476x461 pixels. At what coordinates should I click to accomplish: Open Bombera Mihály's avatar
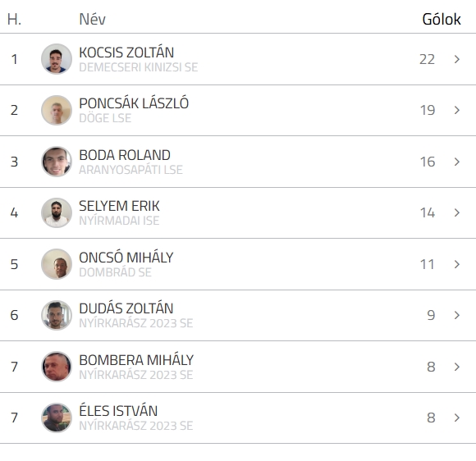click(x=57, y=367)
